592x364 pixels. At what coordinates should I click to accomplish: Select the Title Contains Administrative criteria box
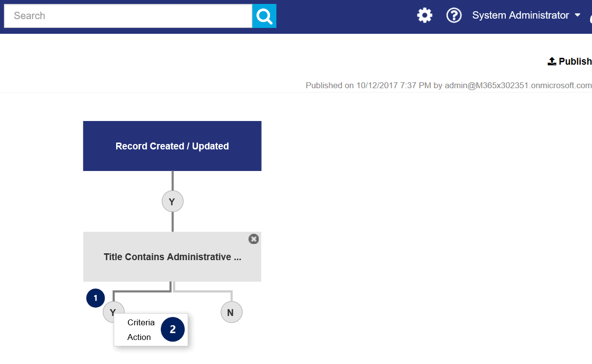(x=172, y=257)
